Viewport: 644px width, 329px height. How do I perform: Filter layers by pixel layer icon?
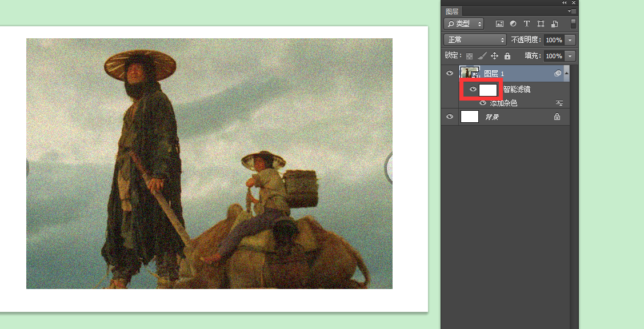(x=499, y=24)
